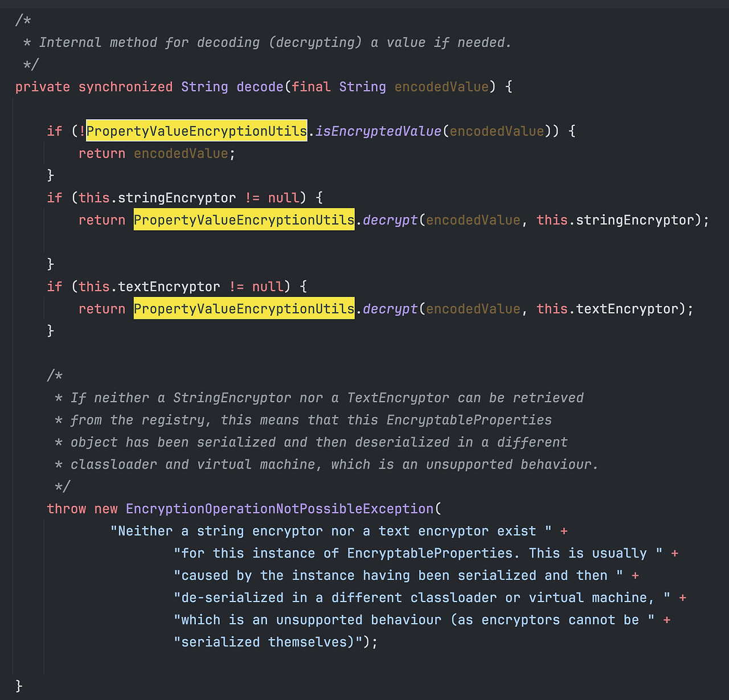Click the decrypt call using stringEncryptor

click(x=390, y=220)
